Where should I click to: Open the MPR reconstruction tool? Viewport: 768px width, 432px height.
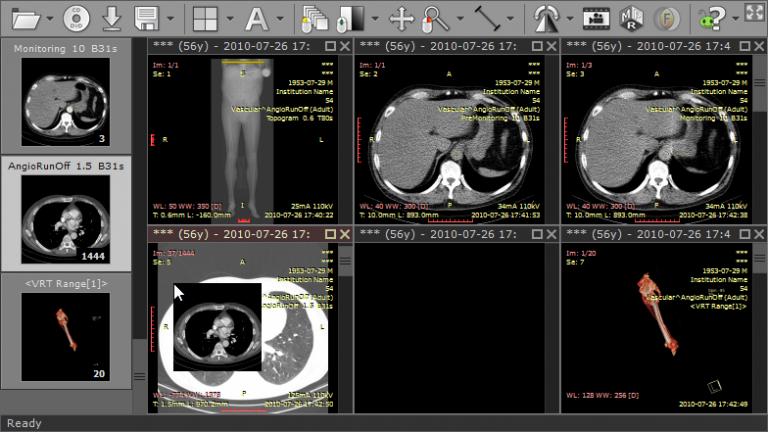pyautogui.click(x=630, y=17)
